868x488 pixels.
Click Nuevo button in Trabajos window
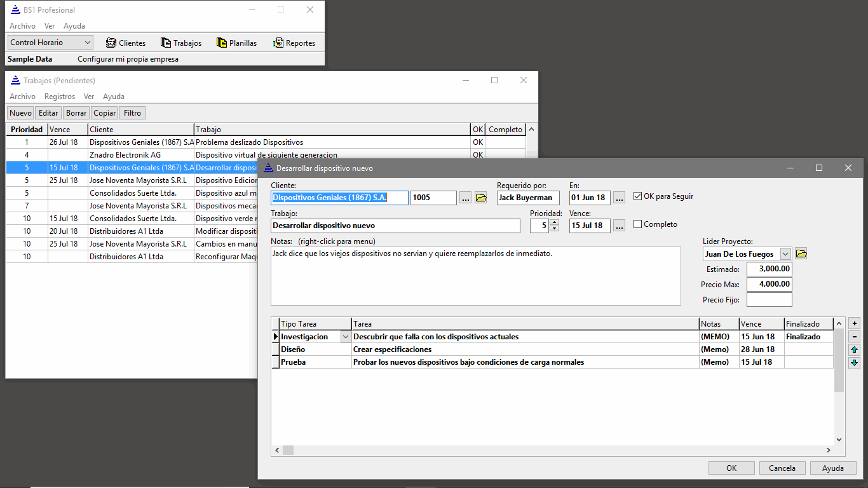pyautogui.click(x=20, y=113)
